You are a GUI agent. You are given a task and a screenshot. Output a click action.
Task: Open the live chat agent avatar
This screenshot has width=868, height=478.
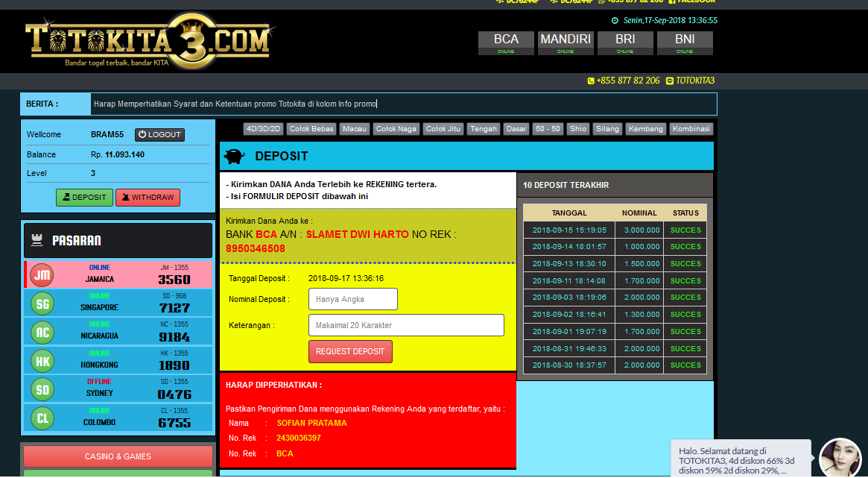(840, 458)
